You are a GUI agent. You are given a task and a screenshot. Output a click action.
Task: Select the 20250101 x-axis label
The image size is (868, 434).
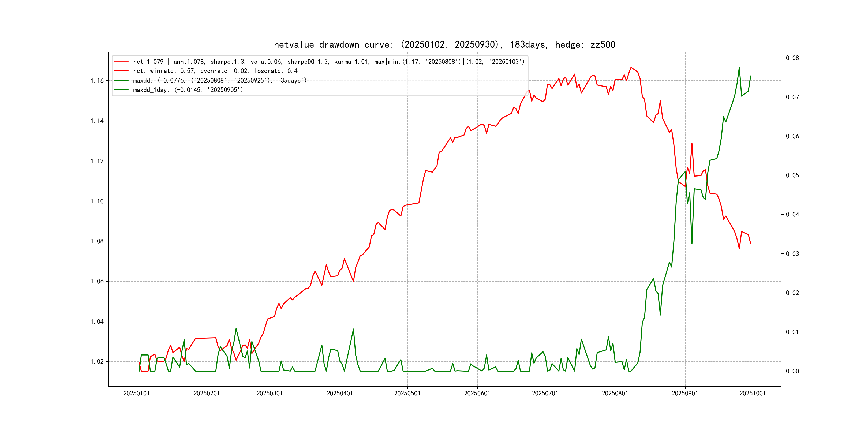[x=136, y=394]
